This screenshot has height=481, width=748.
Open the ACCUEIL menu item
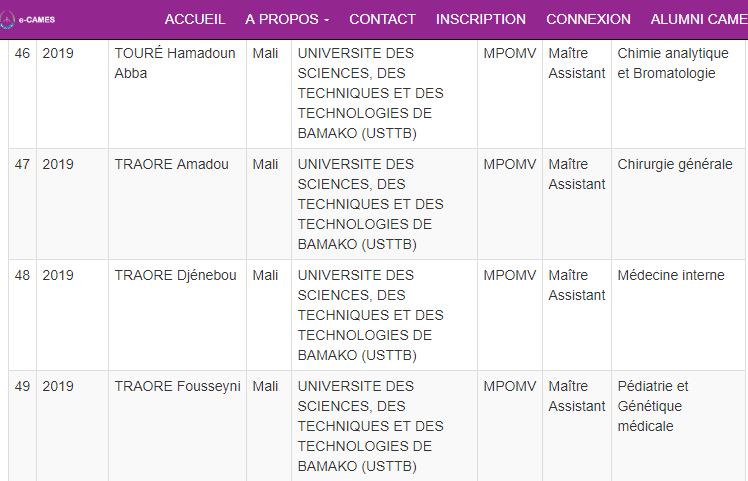[x=195, y=19]
